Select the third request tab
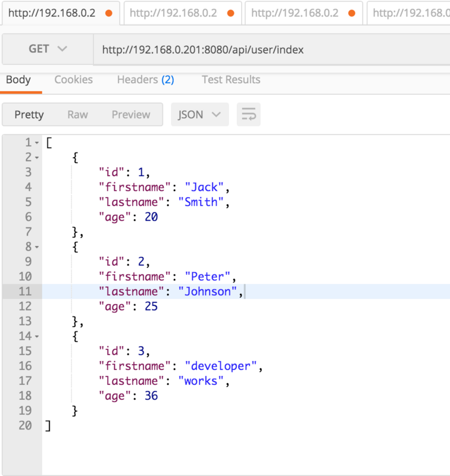The height and width of the screenshot is (476, 450). coord(304,13)
